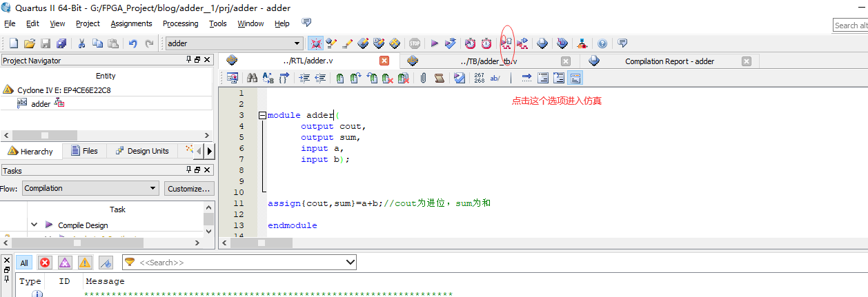The height and width of the screenshot is (297, 868).
Task: Increase indent in the editor toolbar
Action: click(304, 78)
